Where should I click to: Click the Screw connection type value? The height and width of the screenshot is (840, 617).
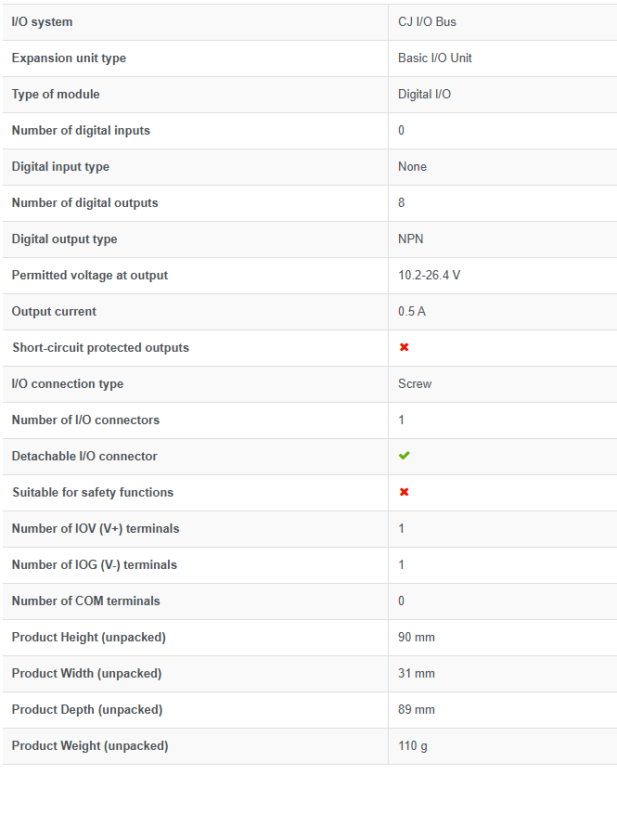tap(415, 384)
